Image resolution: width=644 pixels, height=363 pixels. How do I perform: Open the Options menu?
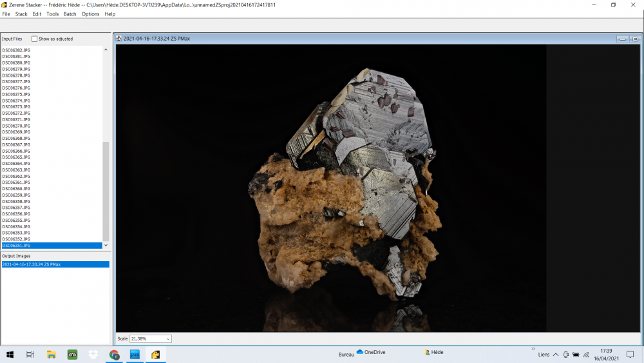[90, 14]
